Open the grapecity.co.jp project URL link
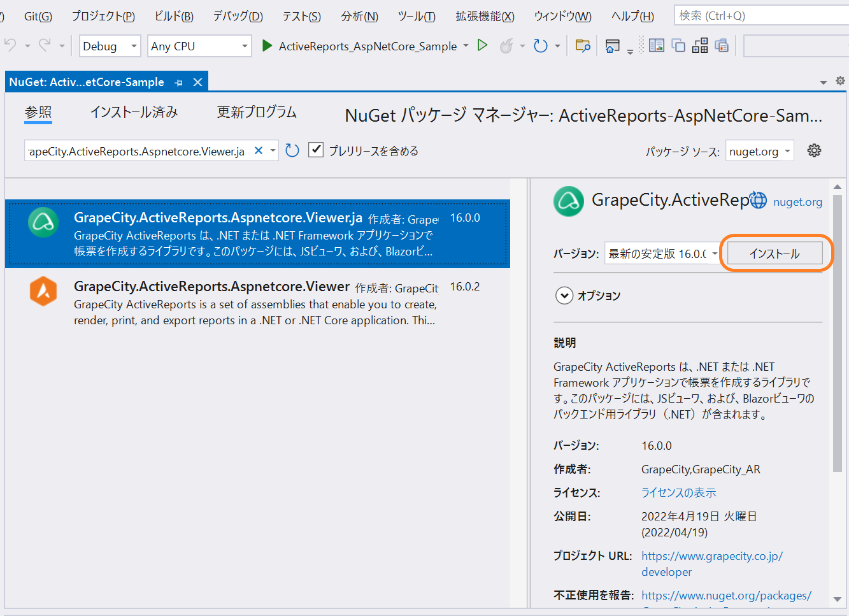 click(x=712, y=564)
